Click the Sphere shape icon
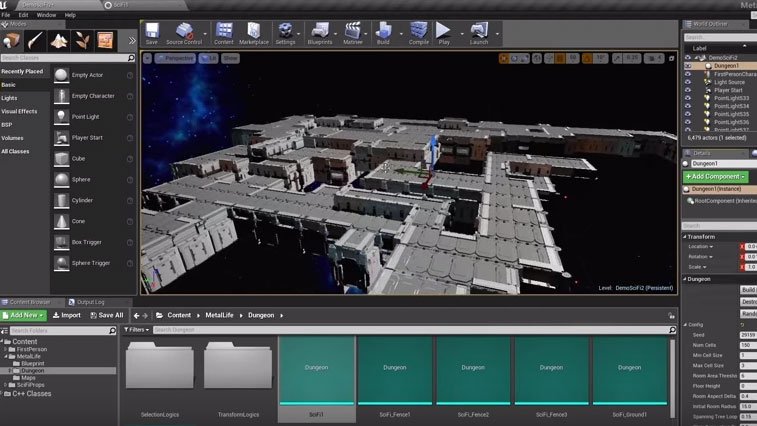 [x=61, y=180]
